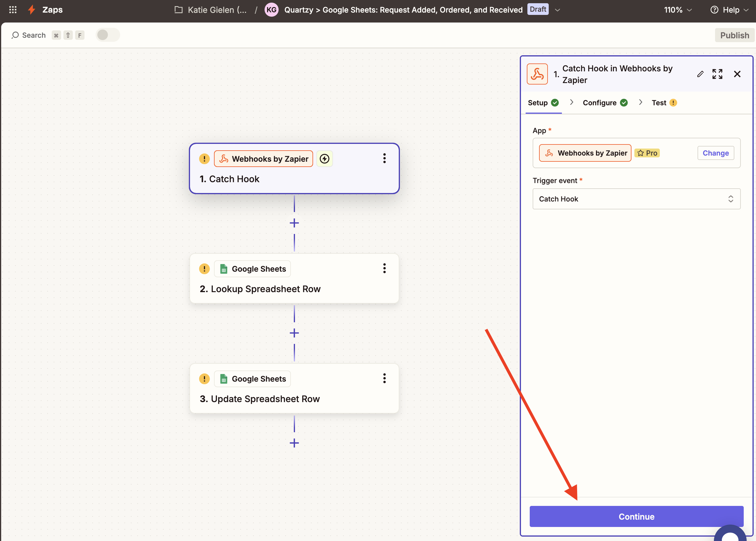Open the 110% zoom level dropdown
This screenshot has width=756, height=541.
678,10
